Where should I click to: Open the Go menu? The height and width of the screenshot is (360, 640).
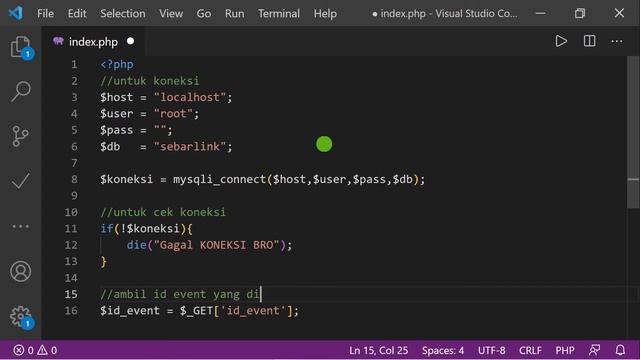pyautogui.click(x=204, y=13)
